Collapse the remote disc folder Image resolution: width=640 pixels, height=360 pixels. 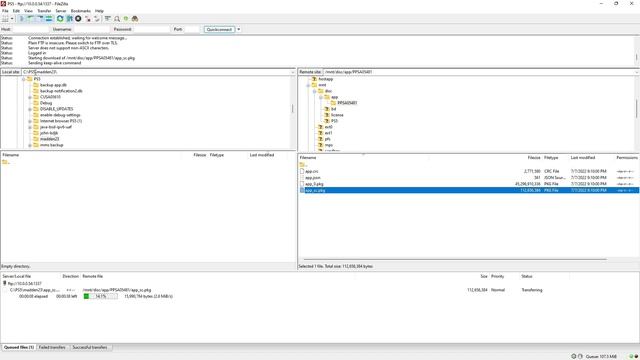point(315,91)
